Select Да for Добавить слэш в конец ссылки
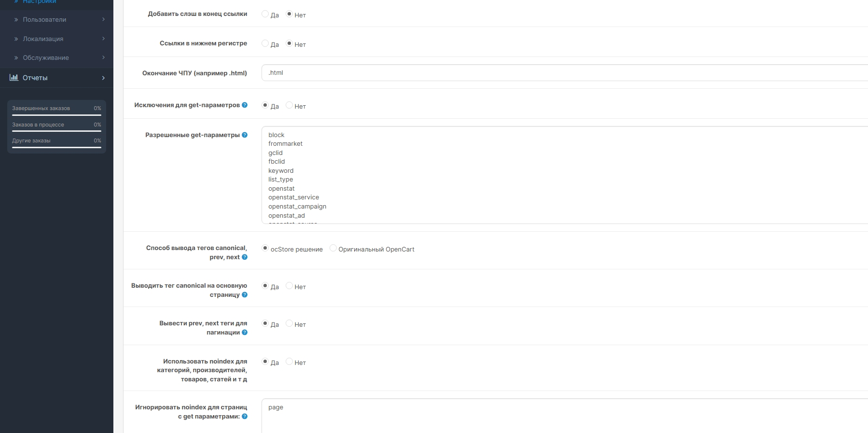The height and width of the screenshot is (433, 868). click(265, 14)
